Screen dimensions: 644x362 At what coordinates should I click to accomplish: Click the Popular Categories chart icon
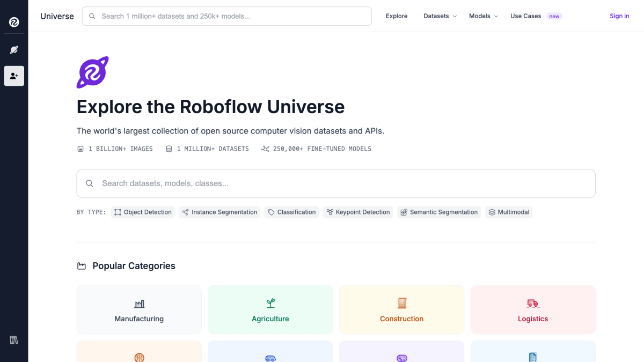(x=82, y=266)
